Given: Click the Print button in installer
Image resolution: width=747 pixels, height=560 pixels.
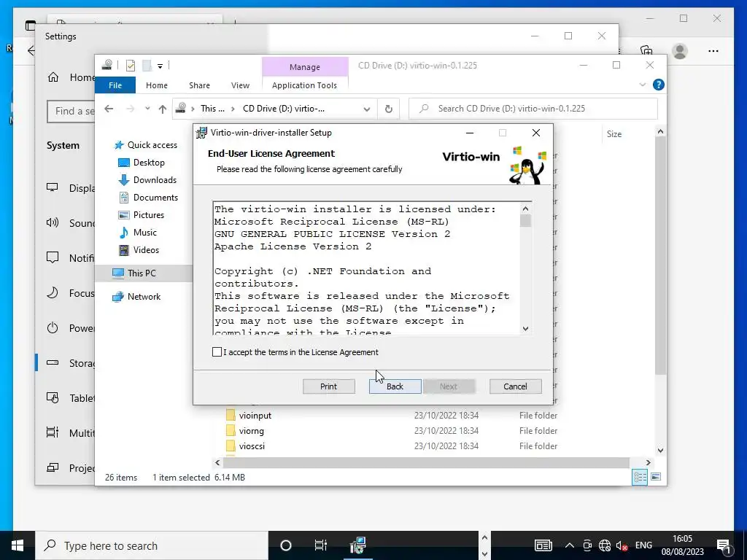Looking at the screenshot, I should 329,386.
